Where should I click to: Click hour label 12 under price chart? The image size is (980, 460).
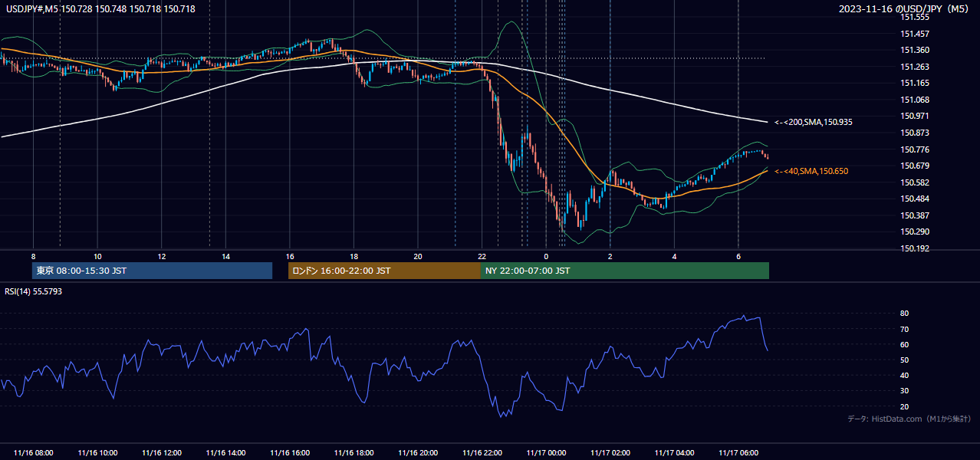(162, 256)
